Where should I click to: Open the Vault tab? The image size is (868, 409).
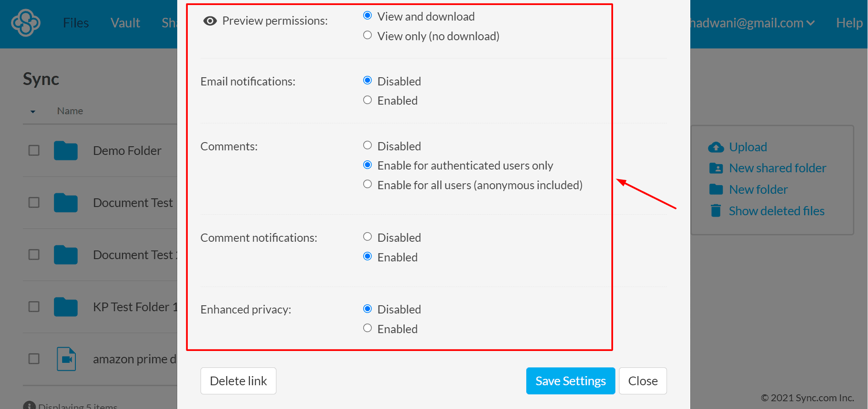[125, 23]
